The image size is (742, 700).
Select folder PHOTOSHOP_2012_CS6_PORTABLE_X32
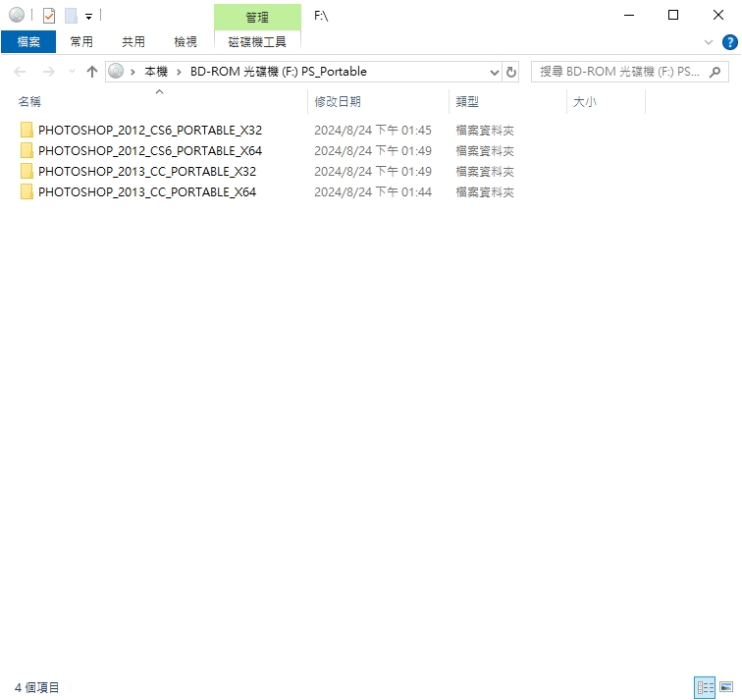click(x=150, y=131)
